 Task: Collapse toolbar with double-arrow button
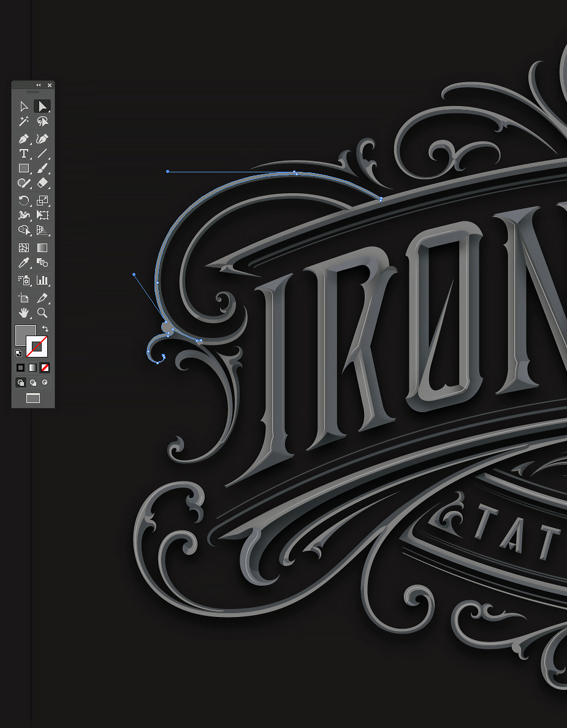(39, 85)
